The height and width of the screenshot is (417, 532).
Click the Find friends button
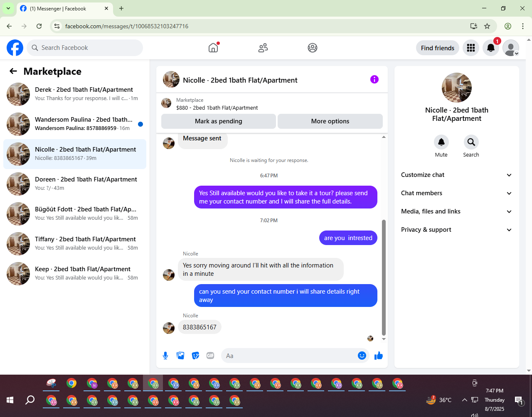click(438, 48)
